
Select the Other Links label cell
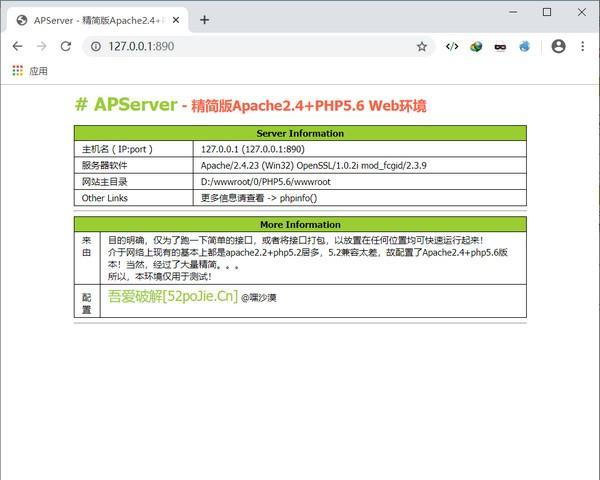pos(134,198)
